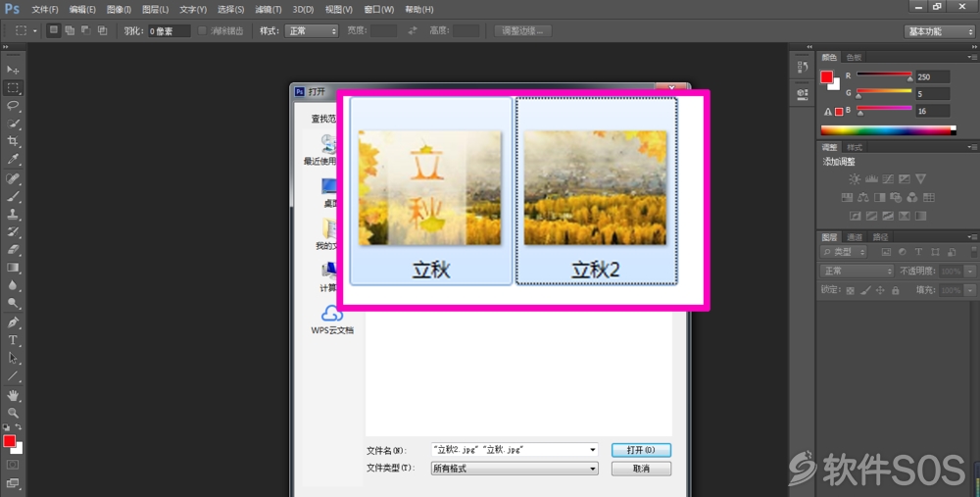980x497 pixels.
Task: Select the Line tool
Action: [13, 375]
